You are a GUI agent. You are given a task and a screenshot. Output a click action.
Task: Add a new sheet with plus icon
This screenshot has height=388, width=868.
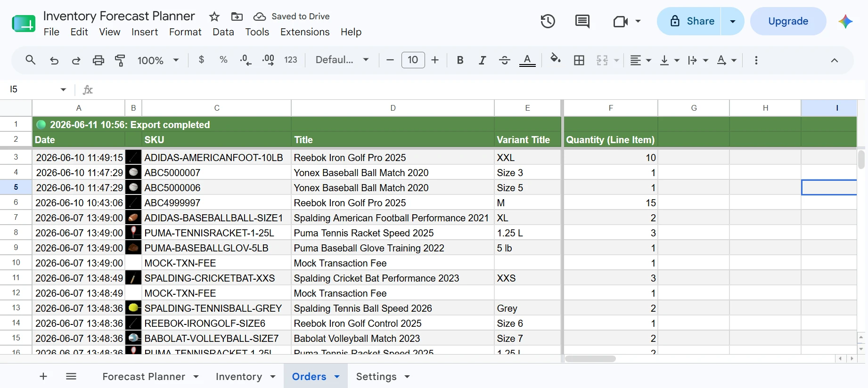coord(43,376)
